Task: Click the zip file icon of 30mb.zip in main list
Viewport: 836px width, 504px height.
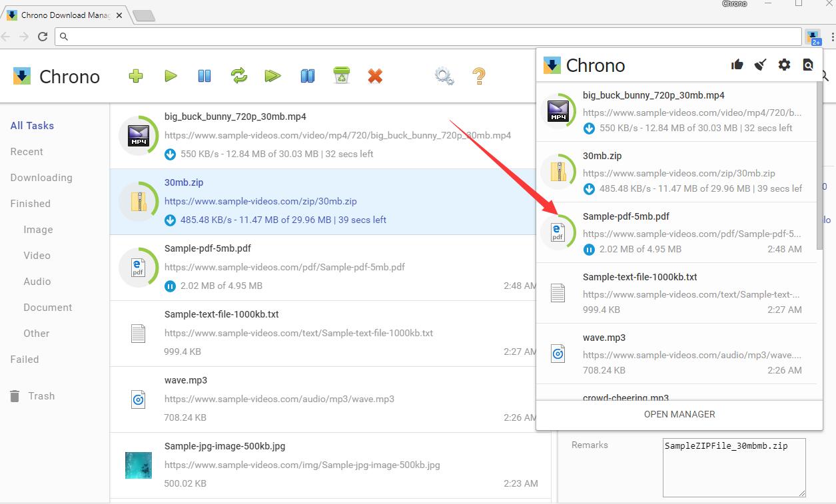Action: [x=139, y=201]
